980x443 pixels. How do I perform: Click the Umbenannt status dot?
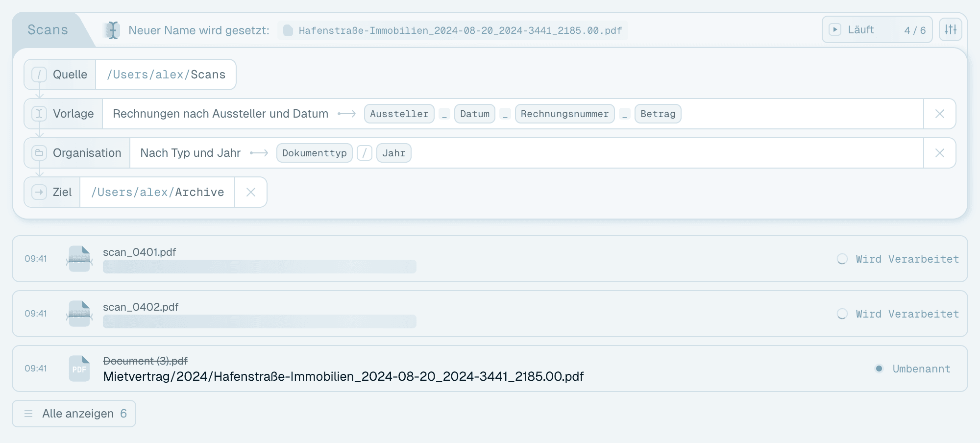(x=879, y=369)
